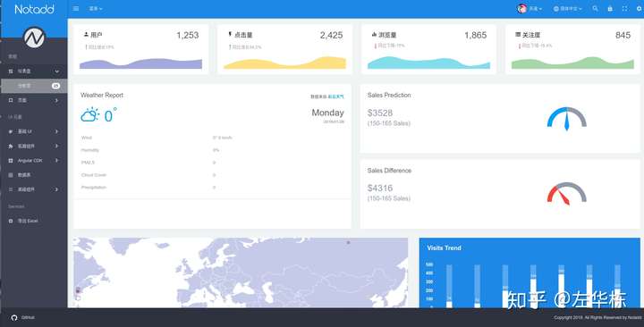Expand the puzzle-icon components menu chevron
This screenshot has width=644, height=327.
56,146
